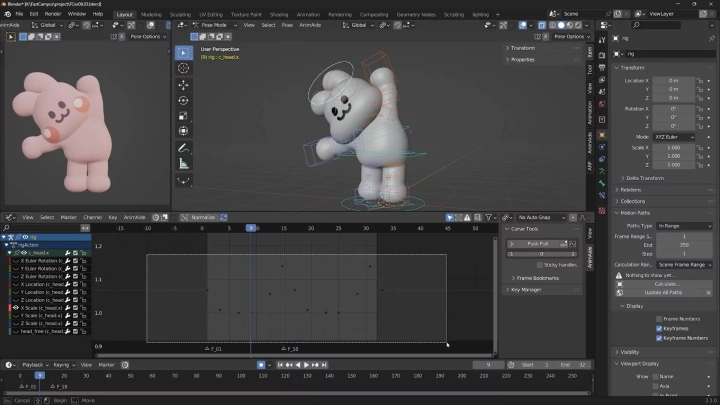
Task: Select the Rotate tool in viewport toolbar
Action: coord(183,101)
